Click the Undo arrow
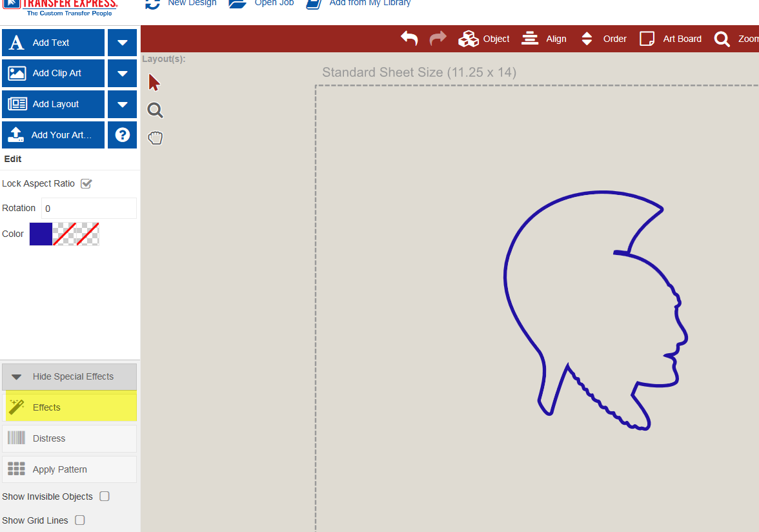This screenshot has width=759, height=532. pos(409,39)
